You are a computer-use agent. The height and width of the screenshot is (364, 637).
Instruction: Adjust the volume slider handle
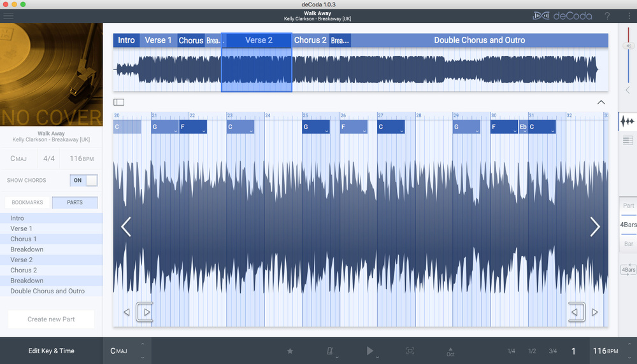click(628, 45)
